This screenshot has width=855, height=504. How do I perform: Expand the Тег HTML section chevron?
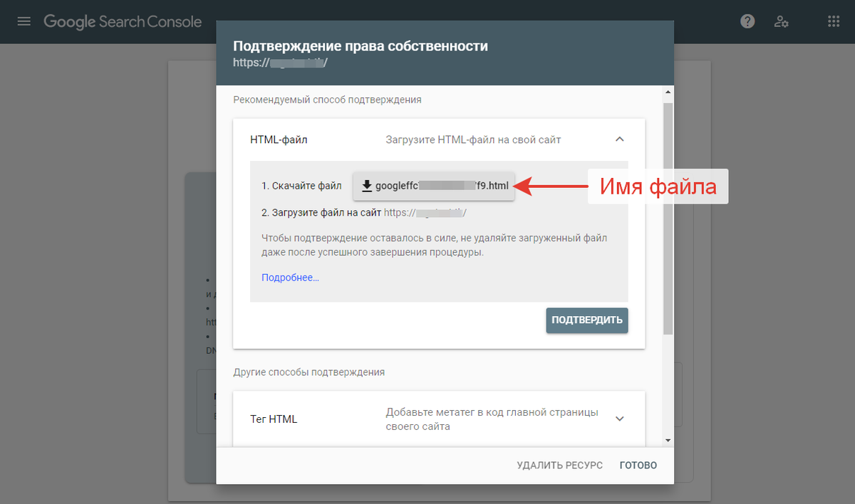(619, 419)
